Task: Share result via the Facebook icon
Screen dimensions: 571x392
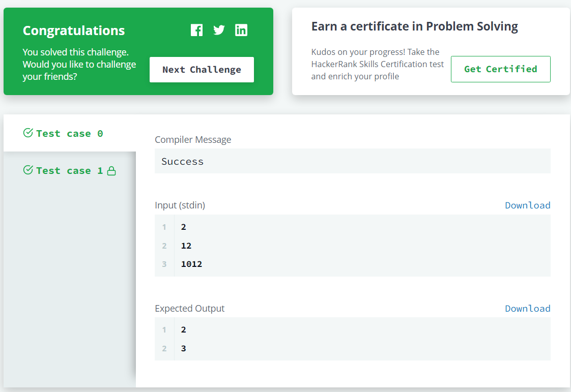Action: [196, 30]
